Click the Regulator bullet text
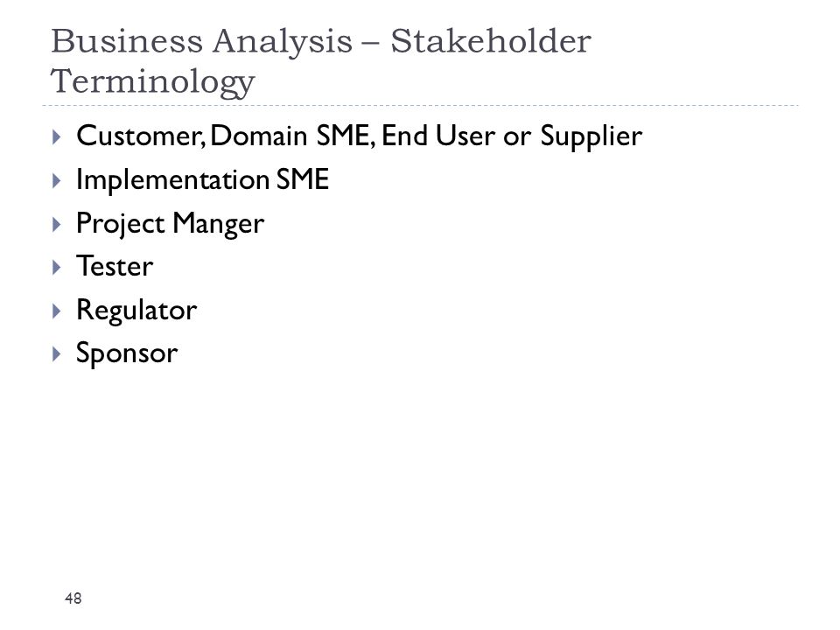 click(136, 311)
